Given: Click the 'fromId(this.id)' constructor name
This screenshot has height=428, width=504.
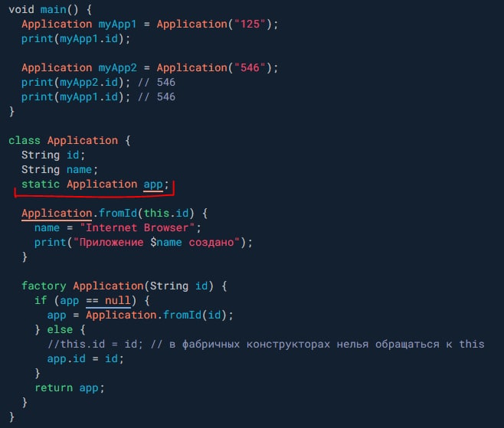Looking at the screenshot, I should [146, 213].
